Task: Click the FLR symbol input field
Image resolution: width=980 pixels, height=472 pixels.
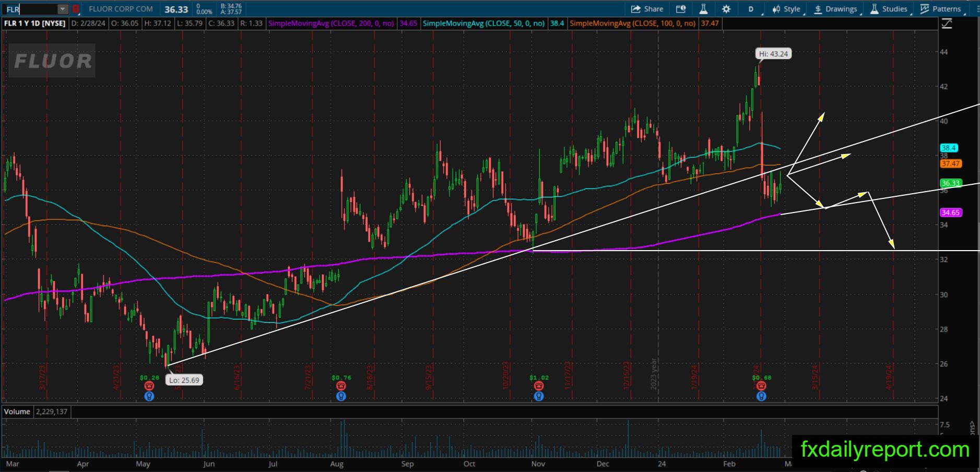Action: [x=30, y=9]
